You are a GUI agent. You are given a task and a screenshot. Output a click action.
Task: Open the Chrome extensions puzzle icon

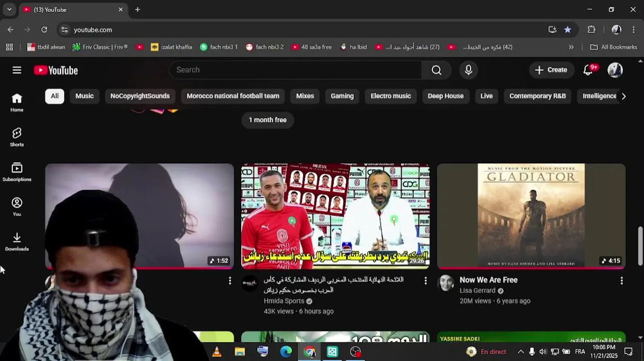click(591, 30)
